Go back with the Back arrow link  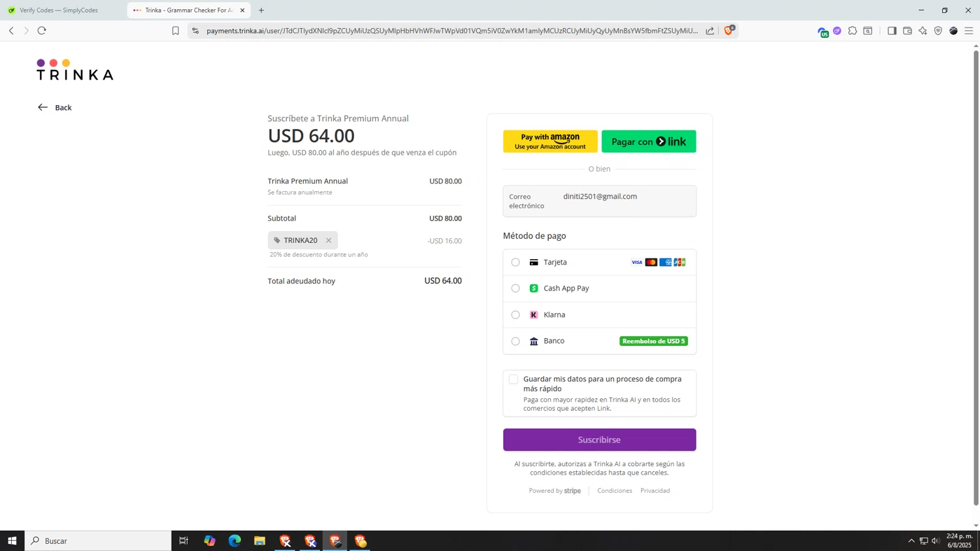(55, 107)
